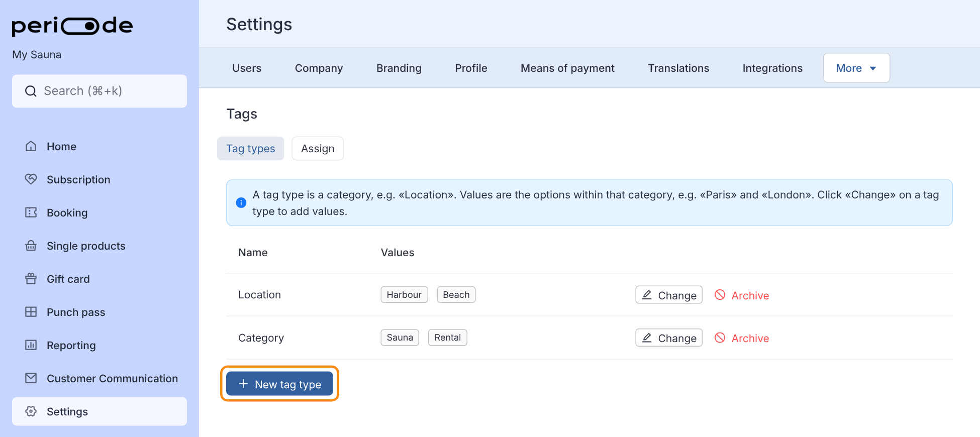Open Settings text in sidebar

[x=67, y=411]
